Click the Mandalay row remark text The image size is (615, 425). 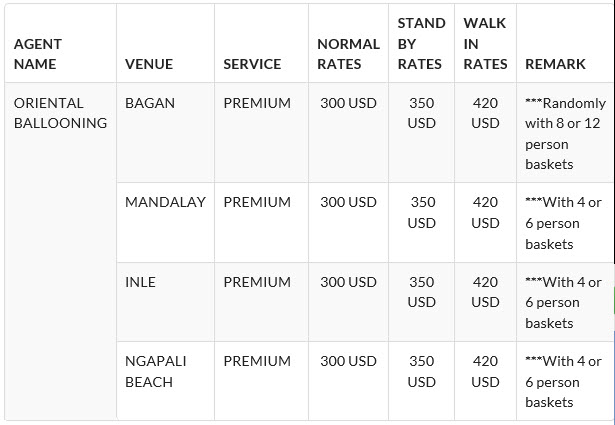click(x=563, y=223)
